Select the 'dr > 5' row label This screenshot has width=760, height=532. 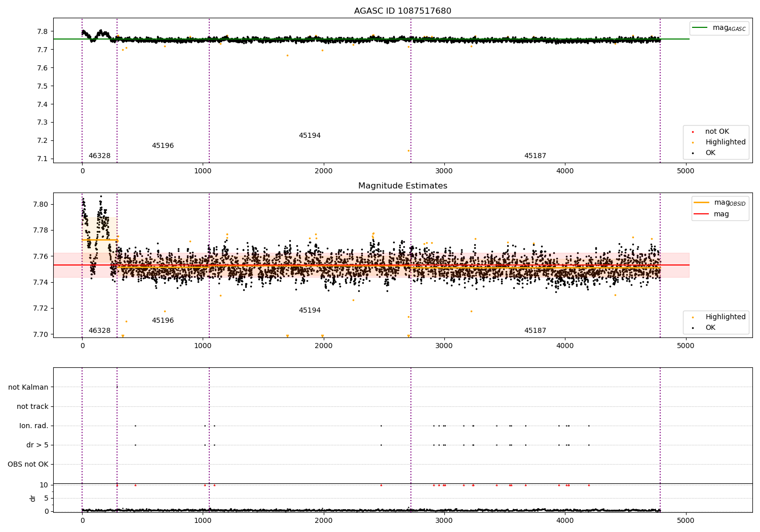[x=37, y=445]
